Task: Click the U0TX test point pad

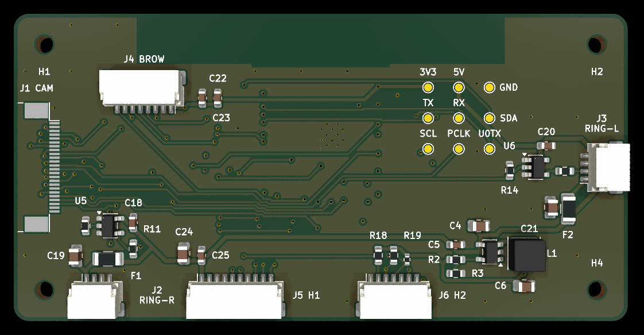Action: 489,149
